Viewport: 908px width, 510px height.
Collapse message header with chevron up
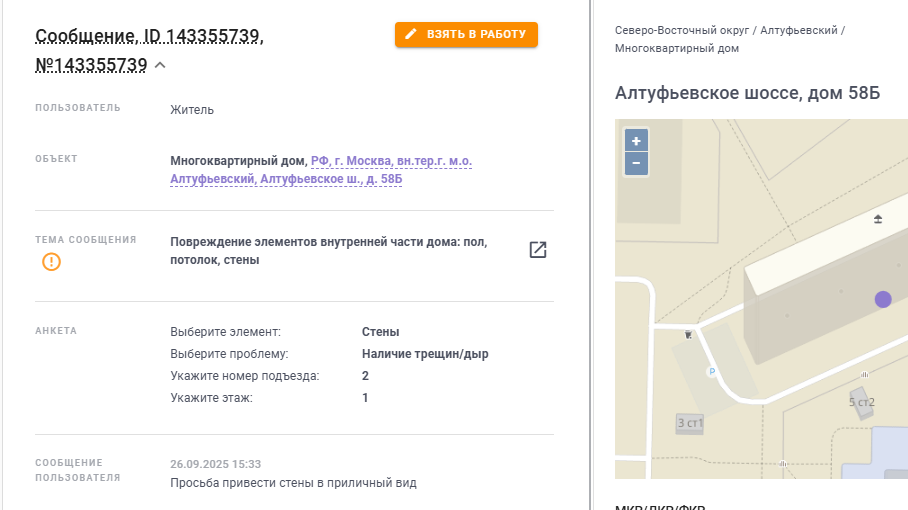pyautogui.click(x=161, y=66)
